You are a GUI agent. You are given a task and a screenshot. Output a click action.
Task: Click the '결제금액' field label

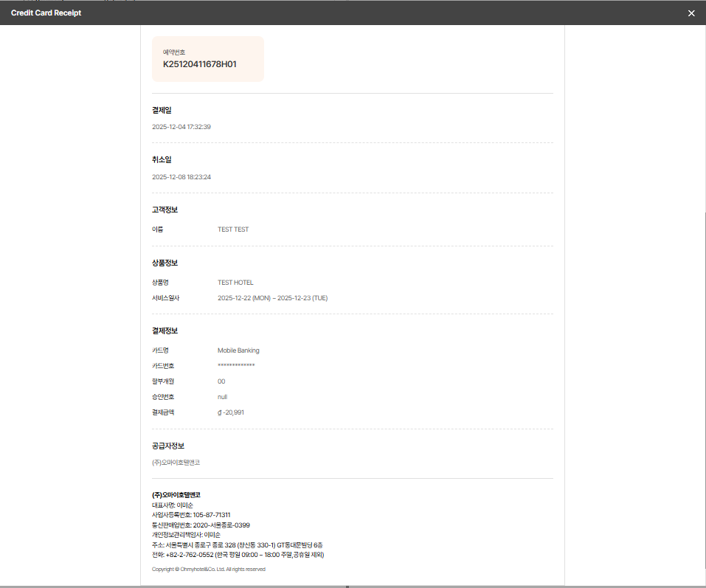(163, 412)
